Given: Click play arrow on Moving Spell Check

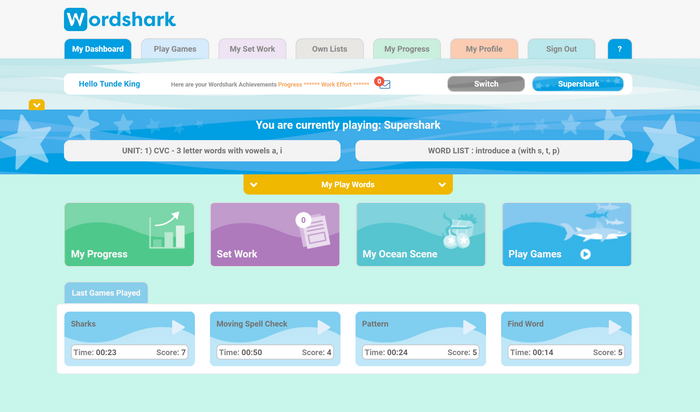Looking at the screenshot, I should click(x=324, y=327).
